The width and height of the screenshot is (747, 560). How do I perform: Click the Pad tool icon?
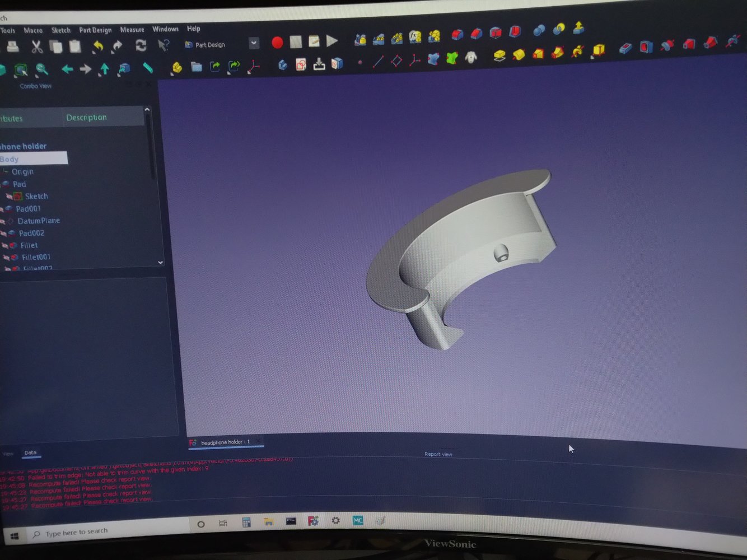point(499,55)
